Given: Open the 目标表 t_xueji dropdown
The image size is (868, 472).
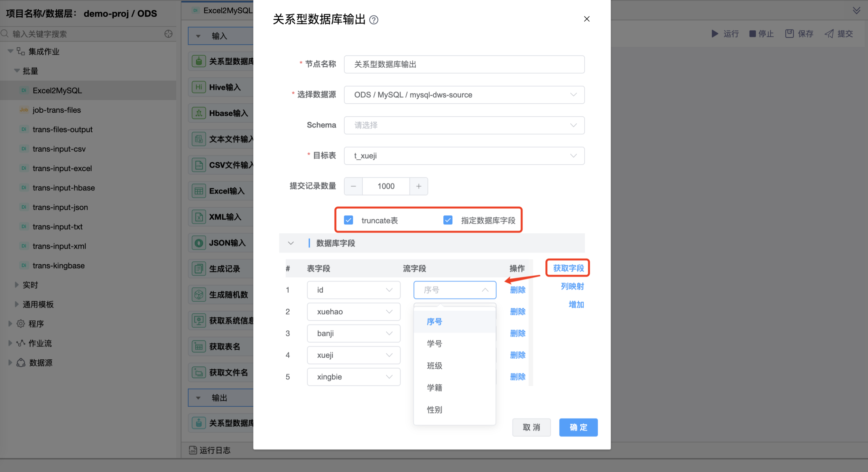Looking at the screenshot, I should pyautogui.click(x=464, y=156).
